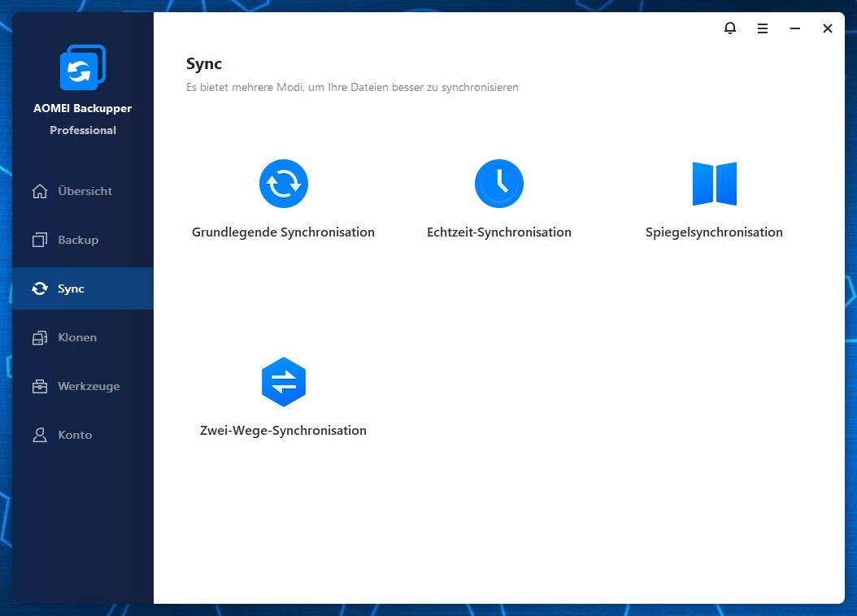Click the Grundlegende Synchronisation text label
The image size is (857, 616).
pos(283,232)
